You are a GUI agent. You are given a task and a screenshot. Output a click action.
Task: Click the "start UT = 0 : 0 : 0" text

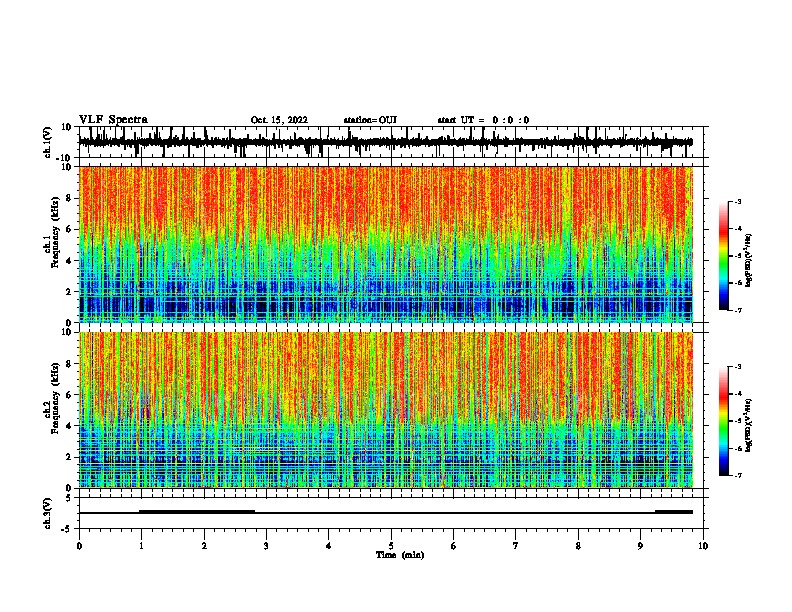pos(483,120)
